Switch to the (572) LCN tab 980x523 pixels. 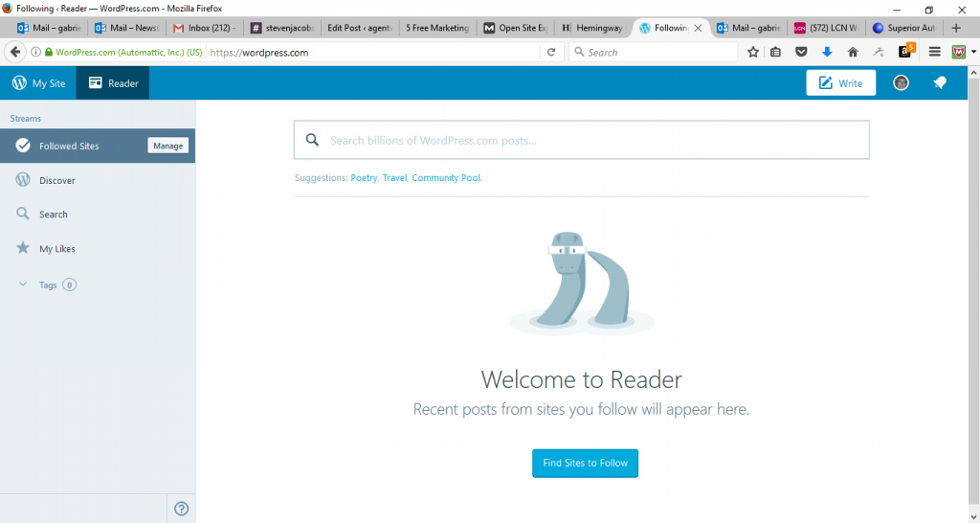[x=827, y=28]
